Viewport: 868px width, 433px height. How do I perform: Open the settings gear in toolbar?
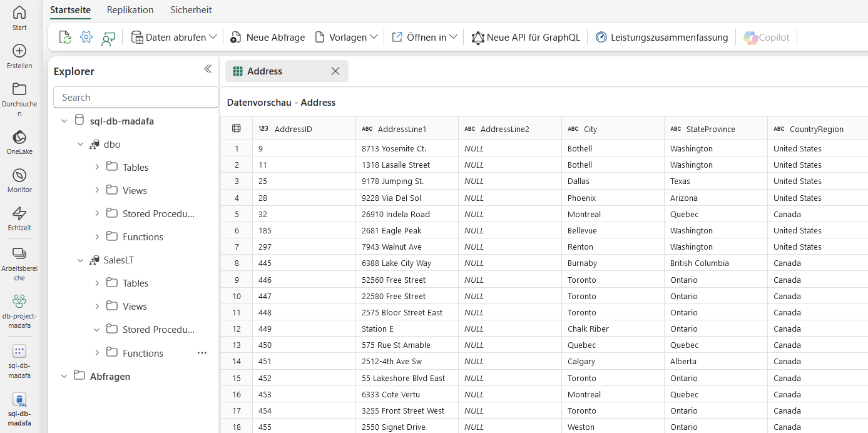click(86, 38)
